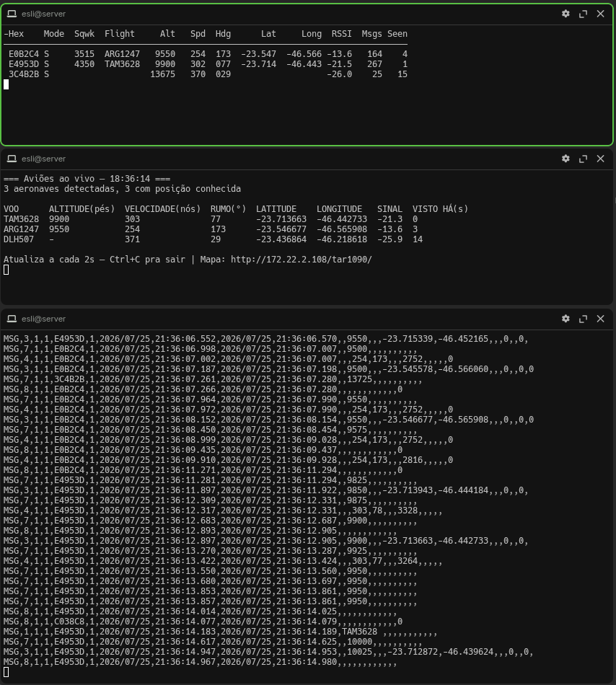Click altitude 13675 in top table

(x=162, y=74)
